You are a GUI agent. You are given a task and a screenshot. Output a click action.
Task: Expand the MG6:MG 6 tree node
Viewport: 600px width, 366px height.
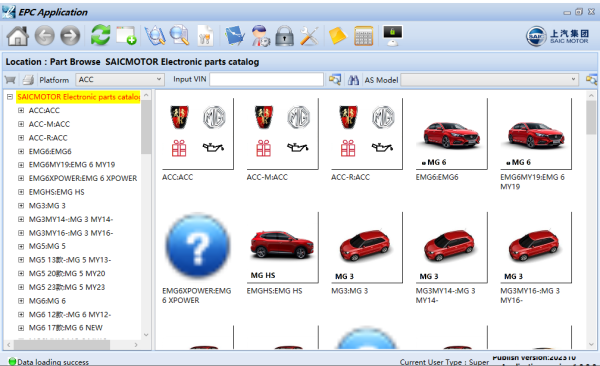coord(21,301)
